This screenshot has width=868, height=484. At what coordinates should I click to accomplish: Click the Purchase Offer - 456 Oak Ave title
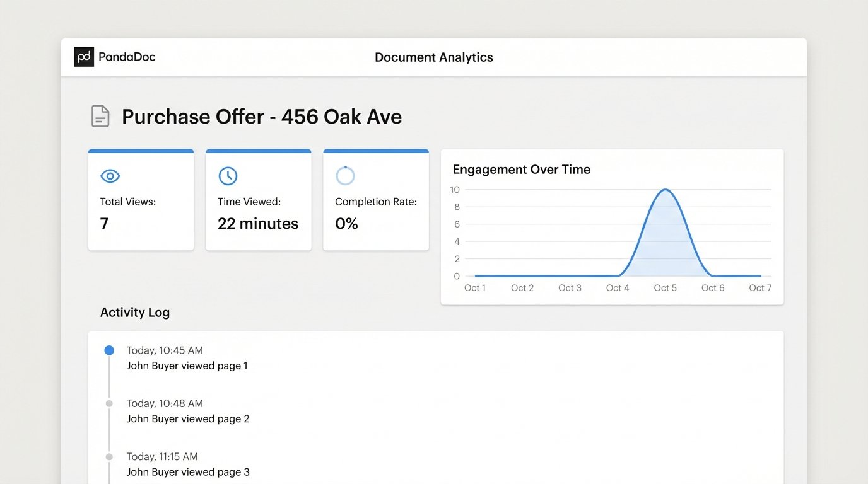point(262,117)
